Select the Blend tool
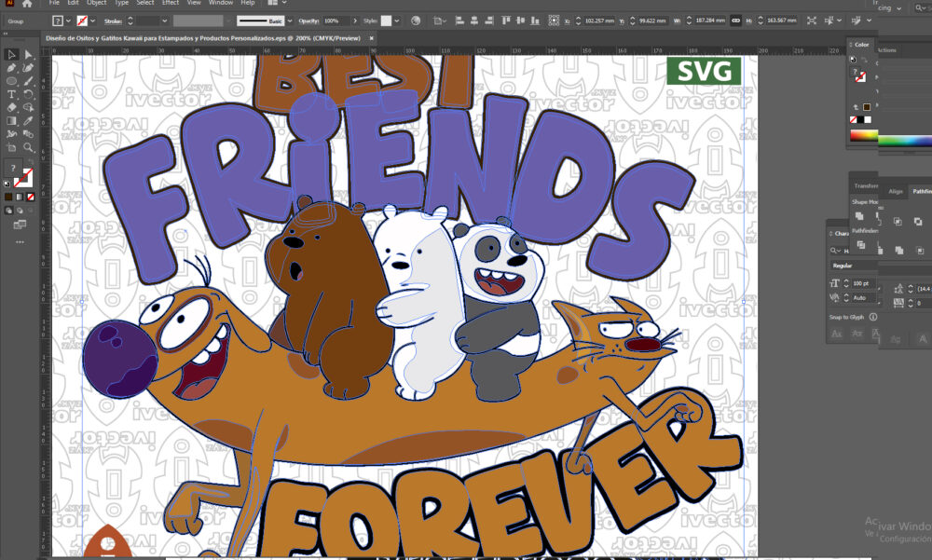The height and width of the screenshot is (560, 932). point(28,134)
